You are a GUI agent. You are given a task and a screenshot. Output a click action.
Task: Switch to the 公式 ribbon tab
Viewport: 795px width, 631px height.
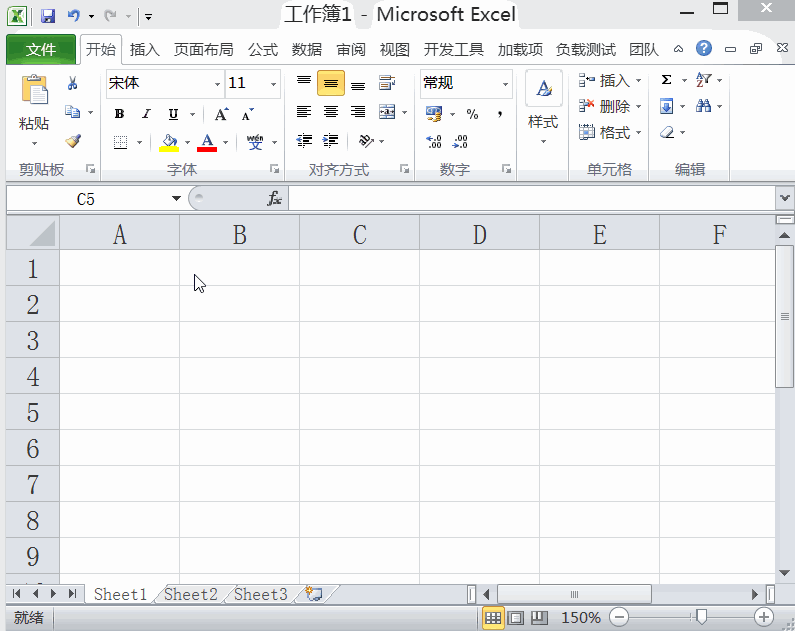click(x=263, y=50)
